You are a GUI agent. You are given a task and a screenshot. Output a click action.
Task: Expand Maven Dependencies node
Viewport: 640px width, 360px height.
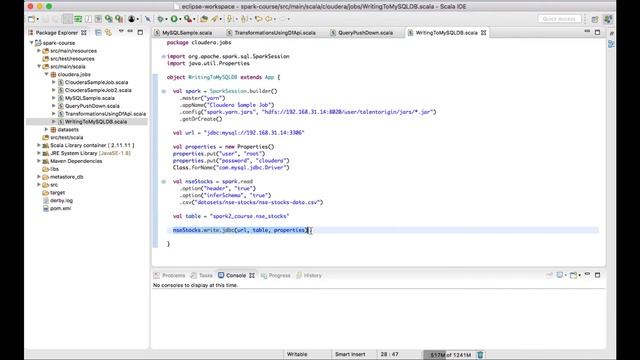tap(39, 161)
